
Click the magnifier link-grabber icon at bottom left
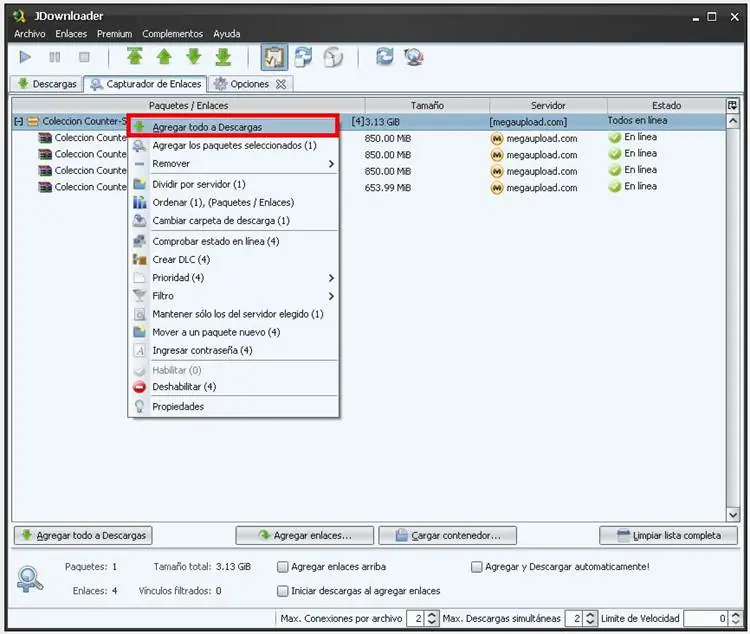[30, 579]
